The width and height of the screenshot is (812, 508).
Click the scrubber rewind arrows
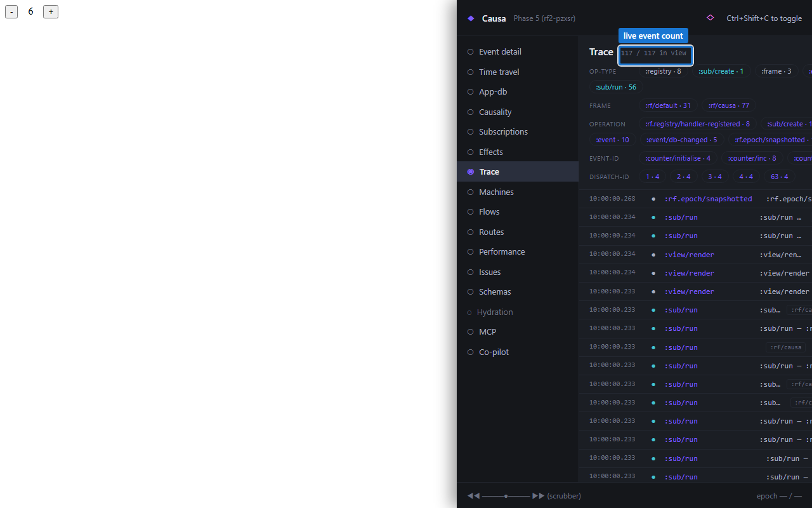473,496
